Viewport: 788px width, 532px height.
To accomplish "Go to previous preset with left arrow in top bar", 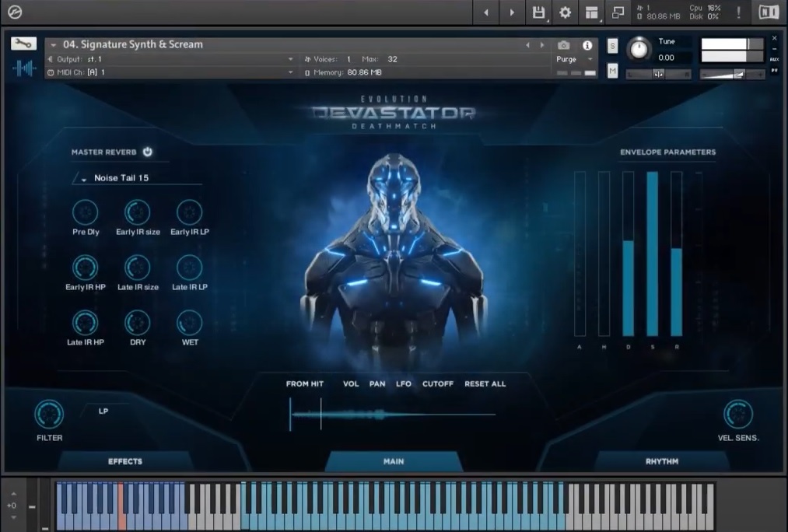I will point(486,12).
